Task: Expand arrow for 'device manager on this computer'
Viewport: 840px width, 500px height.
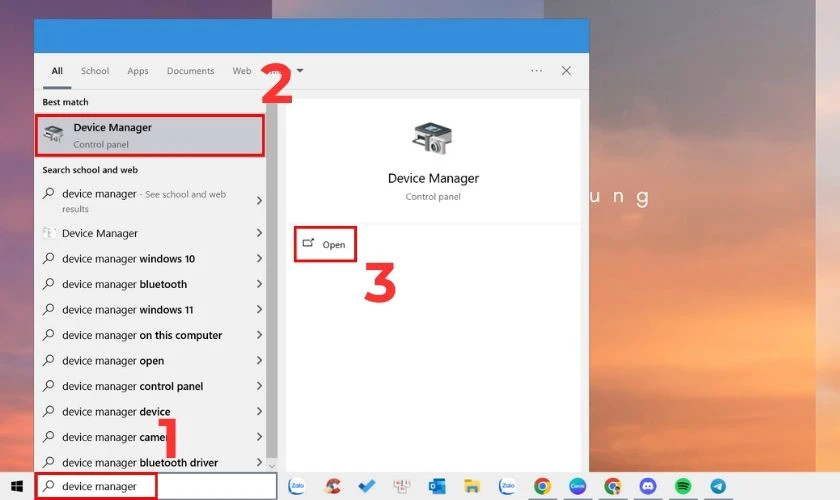Action: coord(259,335)
